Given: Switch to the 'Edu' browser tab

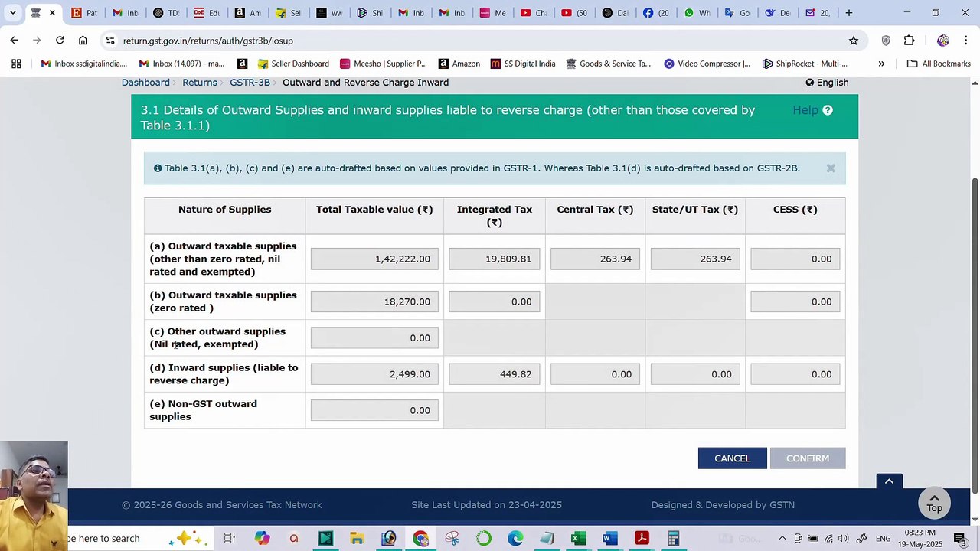Looking at the screenshot, I should (x=206, y=13).
